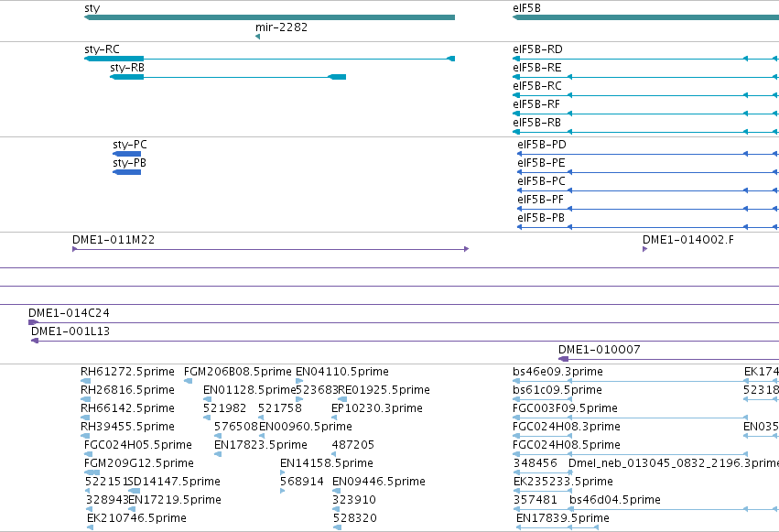This screenshot has width=779, height=532.
Task: Click the RH66142.5prime EST
Action: point(85,418)
